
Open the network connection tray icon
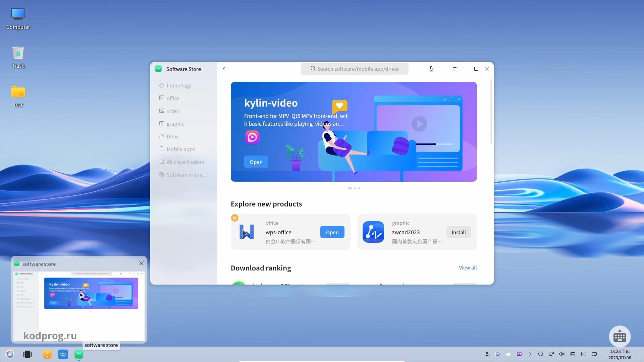click(x=551, y=354)
